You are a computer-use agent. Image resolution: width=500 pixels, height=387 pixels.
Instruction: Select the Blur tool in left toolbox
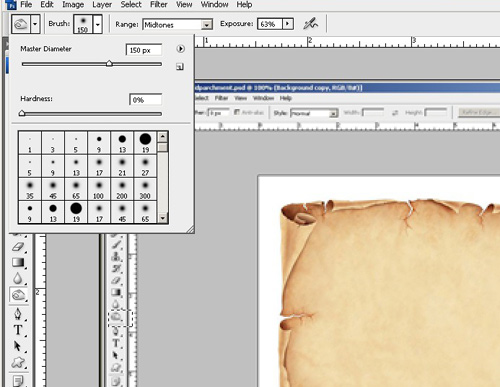pos(18,279)
